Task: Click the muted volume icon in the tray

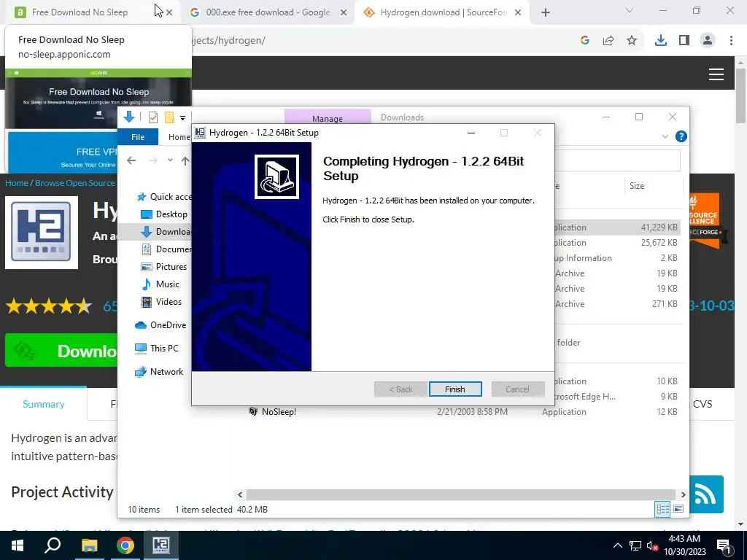Action: [652, 545]
